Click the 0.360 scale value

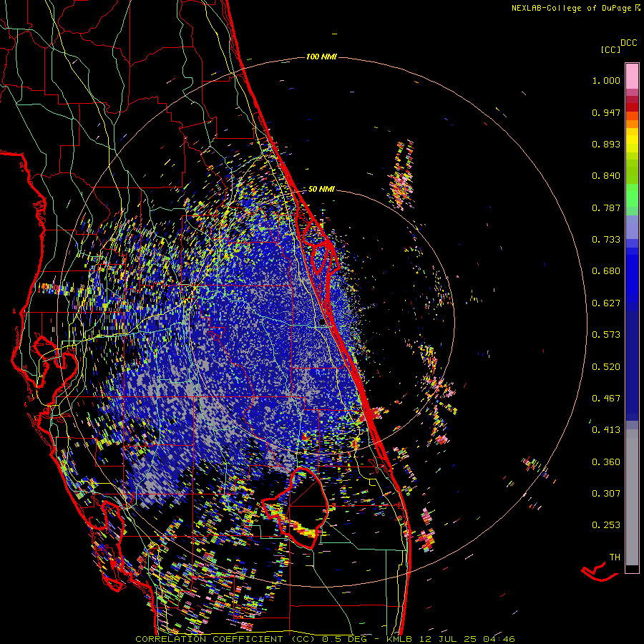click(x=606, y=462)
